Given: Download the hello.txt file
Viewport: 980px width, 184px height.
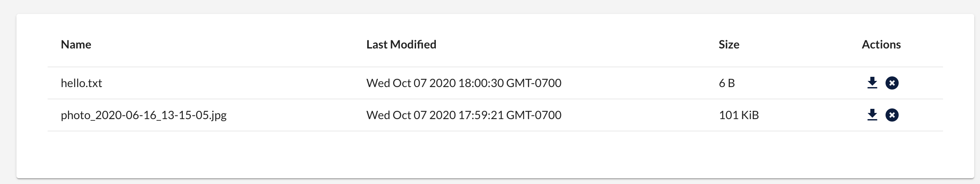Looking at the screenshot, I should tap(872, 83).
